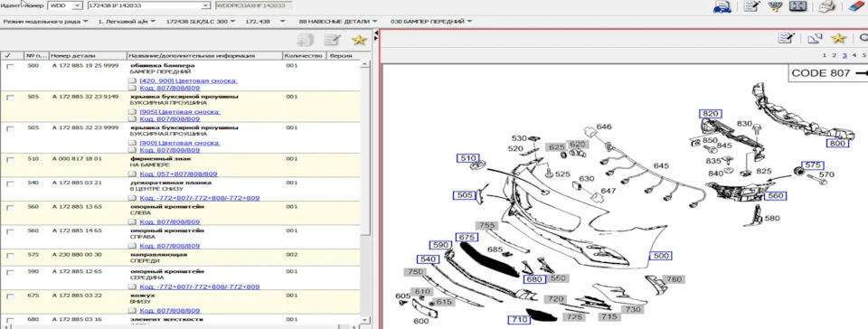Viewport: 868px width, 329px height.
Task: Open the 'Режим модельного ряда' dropdown
Action: coord(46,21)
